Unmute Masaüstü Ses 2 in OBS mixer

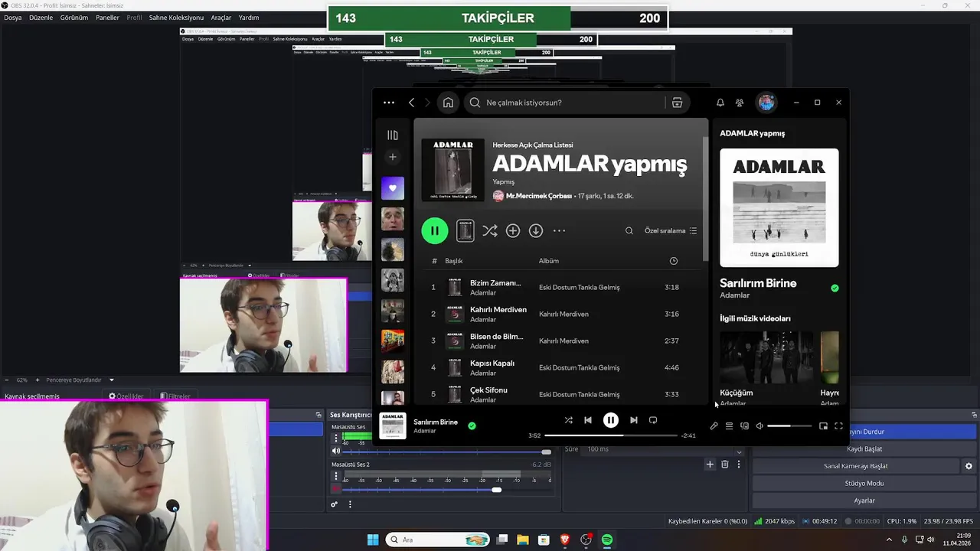click(x=335, y=488)
